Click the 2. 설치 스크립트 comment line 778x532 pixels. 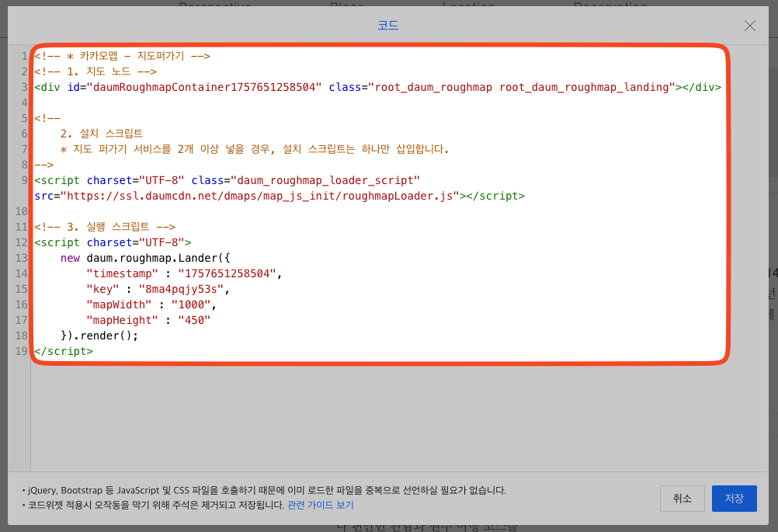tap(102, 134)
